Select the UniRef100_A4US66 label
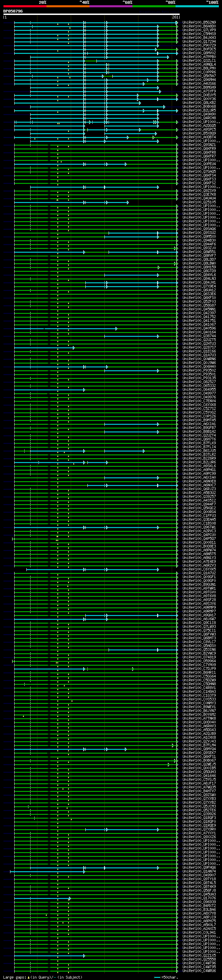This screenshot has width=222, height=980. pyautogui.click(x=199, y=83)
